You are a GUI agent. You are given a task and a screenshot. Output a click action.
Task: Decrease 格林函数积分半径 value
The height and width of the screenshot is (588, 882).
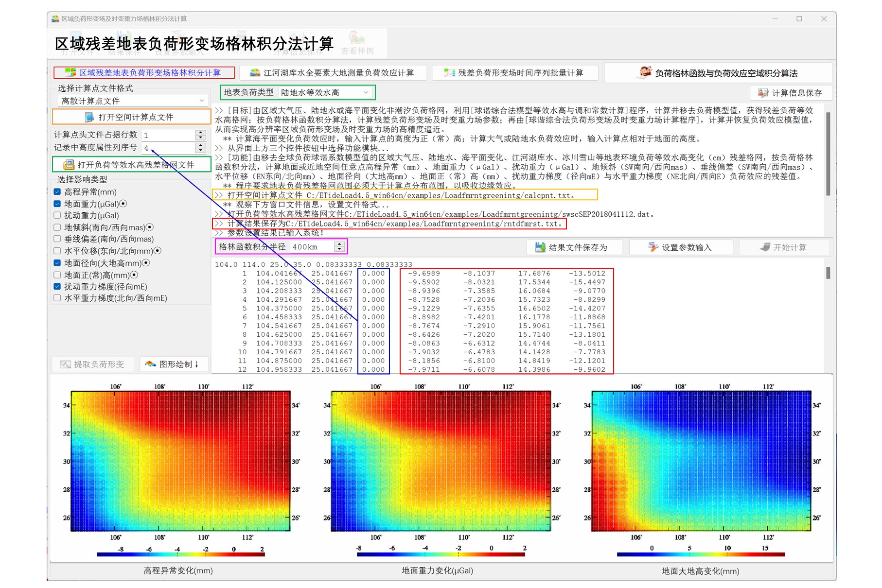(x=339, y=250)
